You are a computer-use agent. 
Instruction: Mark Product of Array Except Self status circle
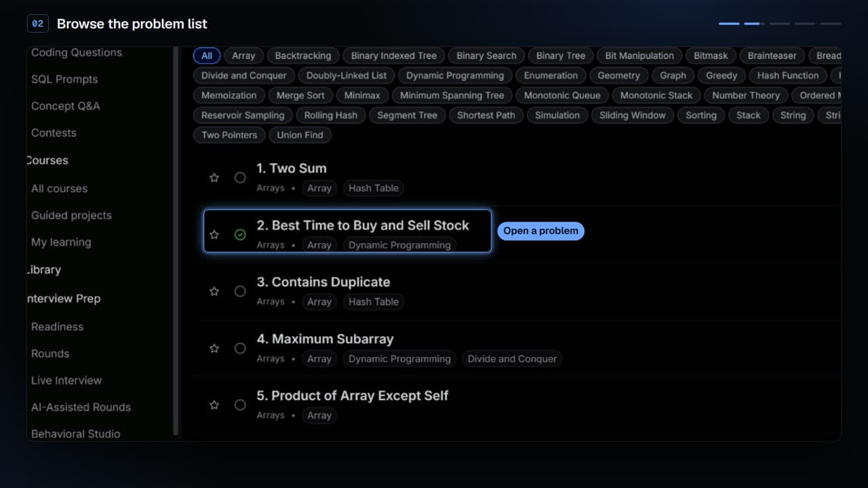coord(240,405)
